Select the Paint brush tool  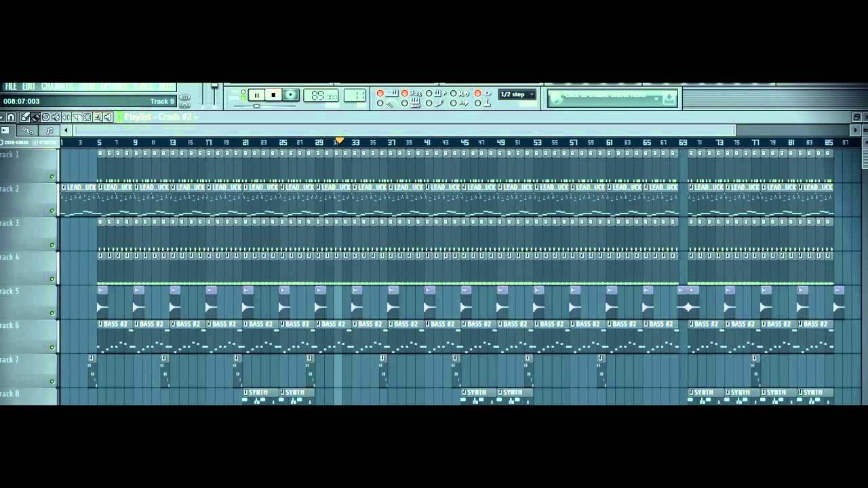pos(35,117)
